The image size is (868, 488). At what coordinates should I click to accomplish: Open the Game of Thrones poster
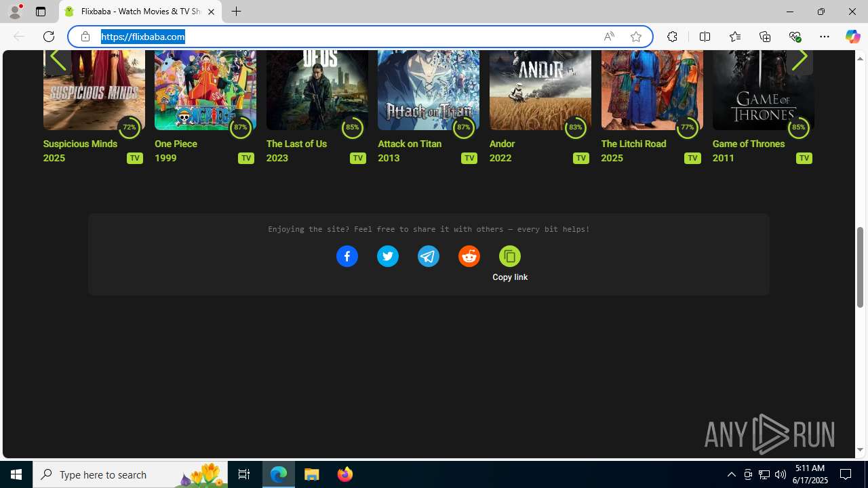pyautogui.click(x=763, y=89)
